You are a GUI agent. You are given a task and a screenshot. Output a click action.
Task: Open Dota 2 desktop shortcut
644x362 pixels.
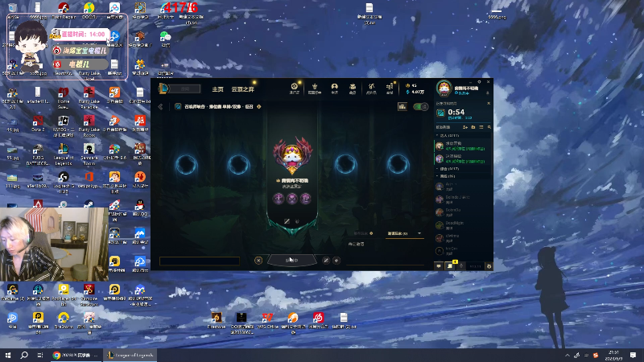38,123
